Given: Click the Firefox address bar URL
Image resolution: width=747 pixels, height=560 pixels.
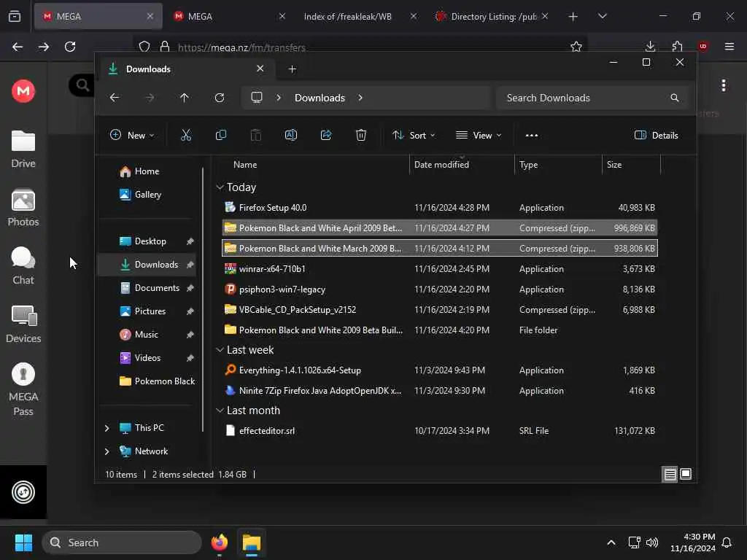Looking at the screenshot, I should click(x=241, y=47).
